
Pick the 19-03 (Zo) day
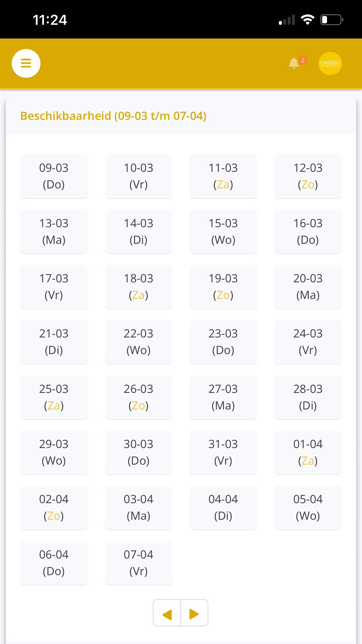(x=223, y=287)
